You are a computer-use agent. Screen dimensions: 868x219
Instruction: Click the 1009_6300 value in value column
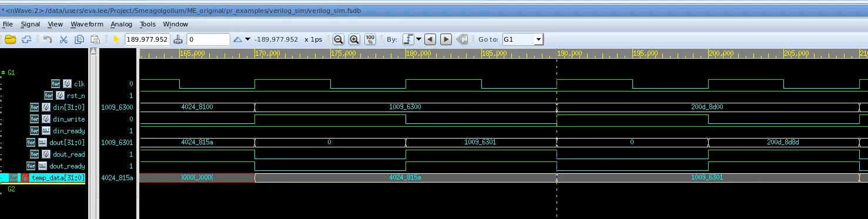[118, 107]
